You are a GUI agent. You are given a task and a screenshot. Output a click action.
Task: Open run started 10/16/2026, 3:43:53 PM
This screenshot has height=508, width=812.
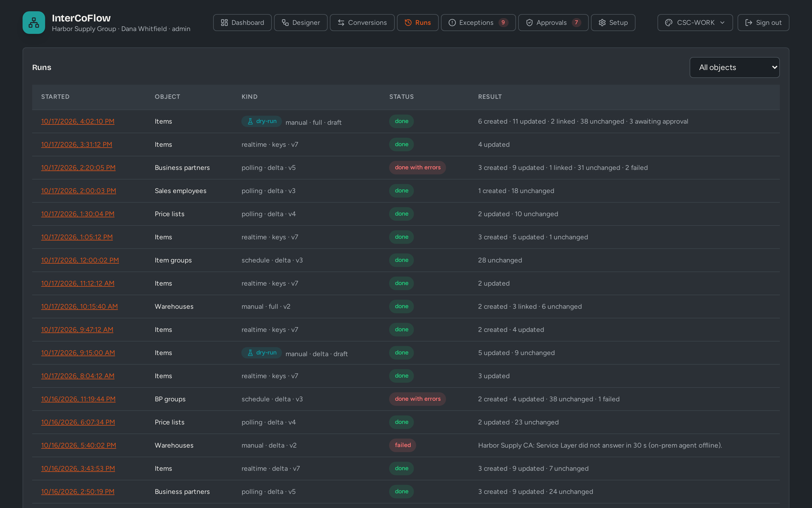[78, 469]
